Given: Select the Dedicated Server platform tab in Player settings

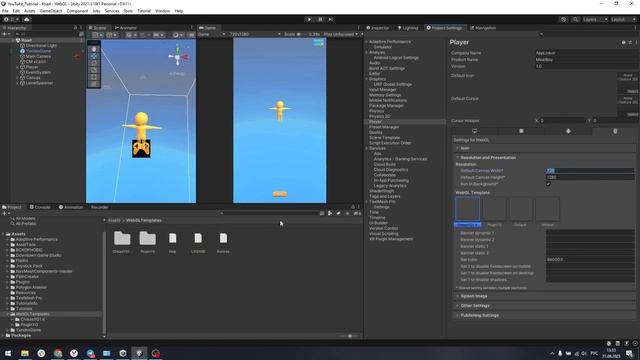Looking at the screenshot, I should (x=521, y=131).
